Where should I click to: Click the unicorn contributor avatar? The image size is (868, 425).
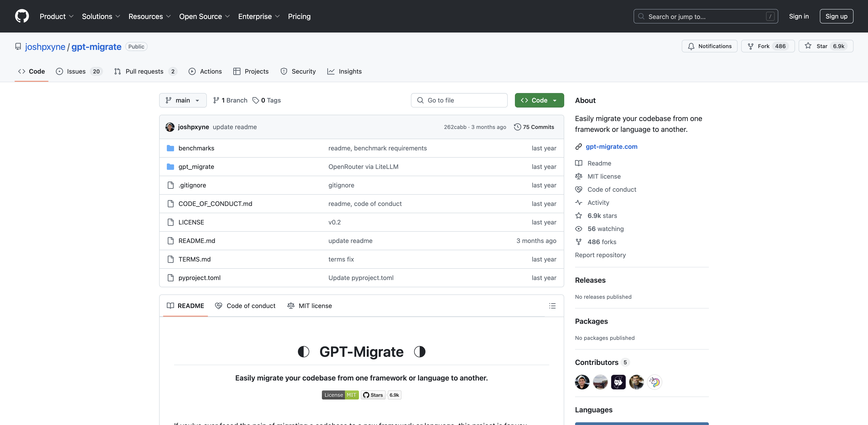tap(654, 382)
